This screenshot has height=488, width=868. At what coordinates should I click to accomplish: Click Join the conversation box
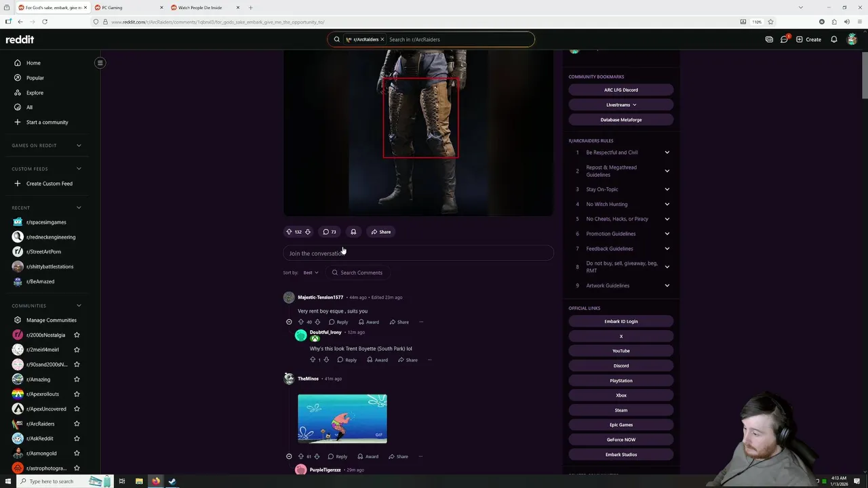[x=418, y=253]
